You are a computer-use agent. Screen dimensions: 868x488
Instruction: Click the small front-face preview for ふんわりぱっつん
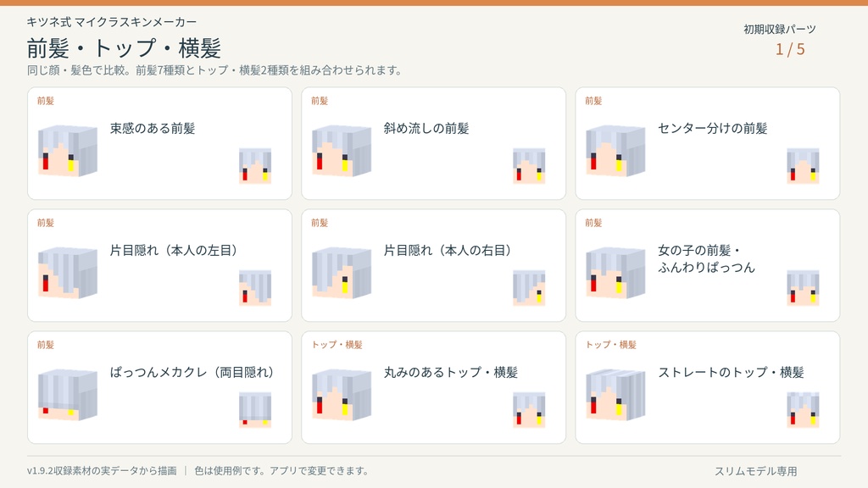804,288
